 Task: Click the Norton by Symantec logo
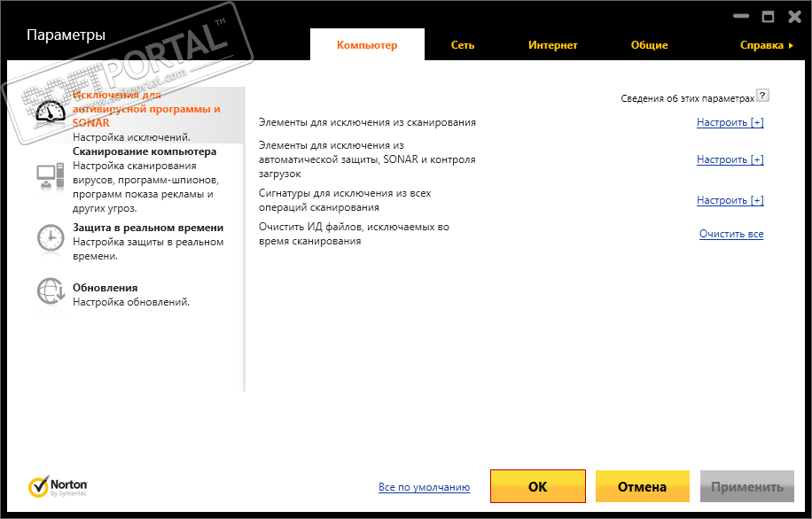[x=58, y=486]
